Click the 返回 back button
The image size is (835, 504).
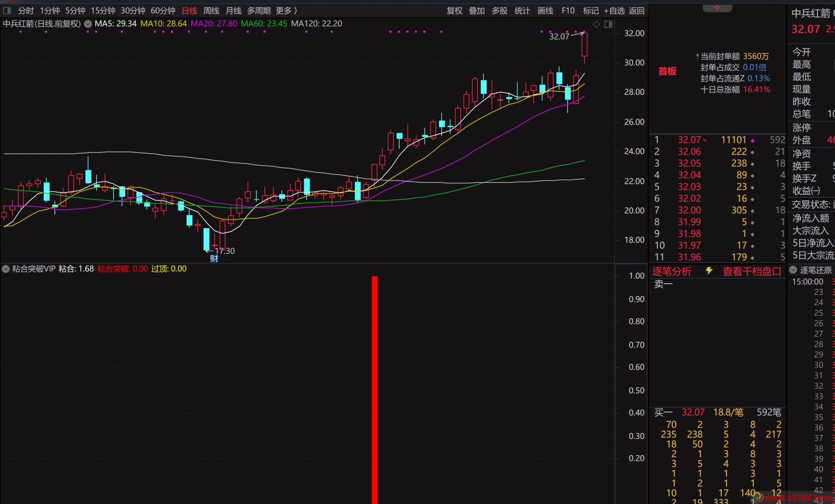click(637, 10)
